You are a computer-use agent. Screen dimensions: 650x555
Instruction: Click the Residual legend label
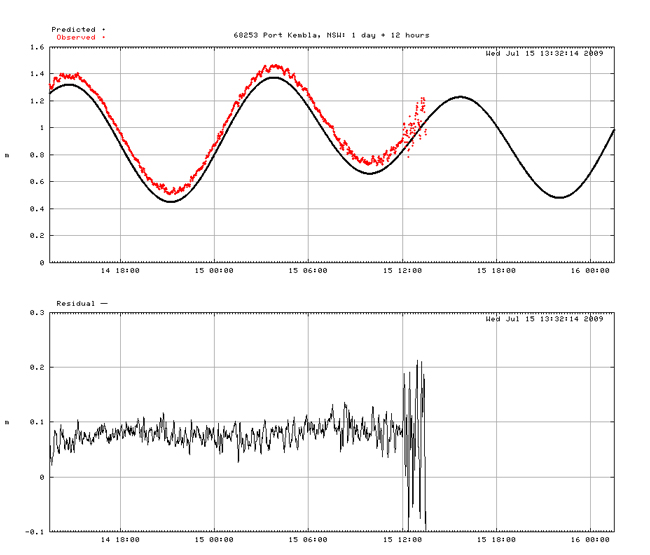75,302
